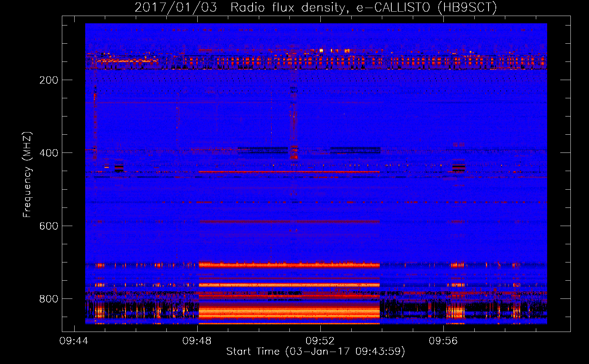Pick the 200 frequency tick label
589x364 pixels.
(49, 80)
